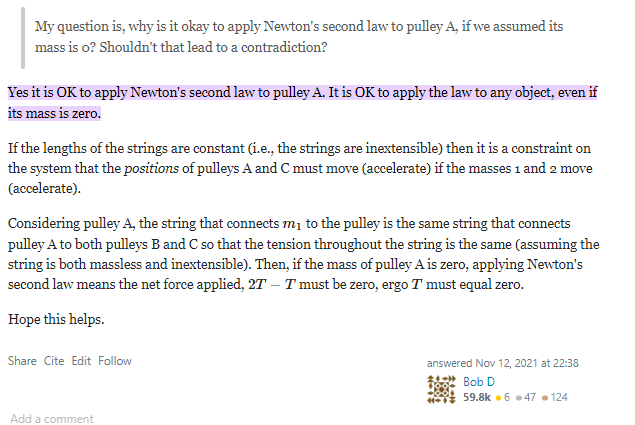The height and width of the screenshot is (425, 635).
Task: Follow this answer via the Follow link
Action: coord(115,361)
